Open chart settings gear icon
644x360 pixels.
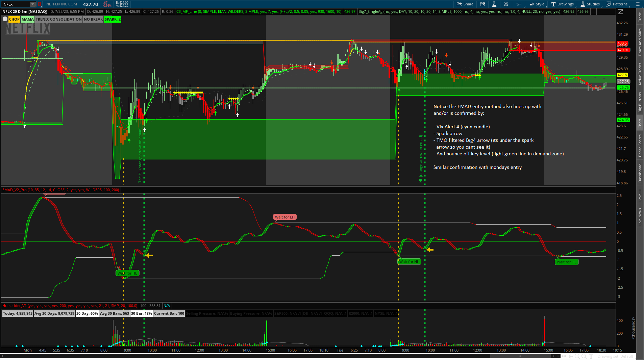pos(506,4)
